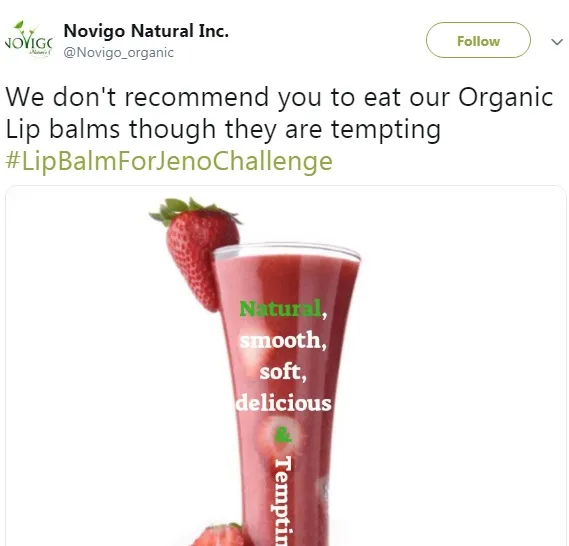Follow Novigo Natural Inc.
Viewport: 569px width, 546px height.
pos(478,40)
